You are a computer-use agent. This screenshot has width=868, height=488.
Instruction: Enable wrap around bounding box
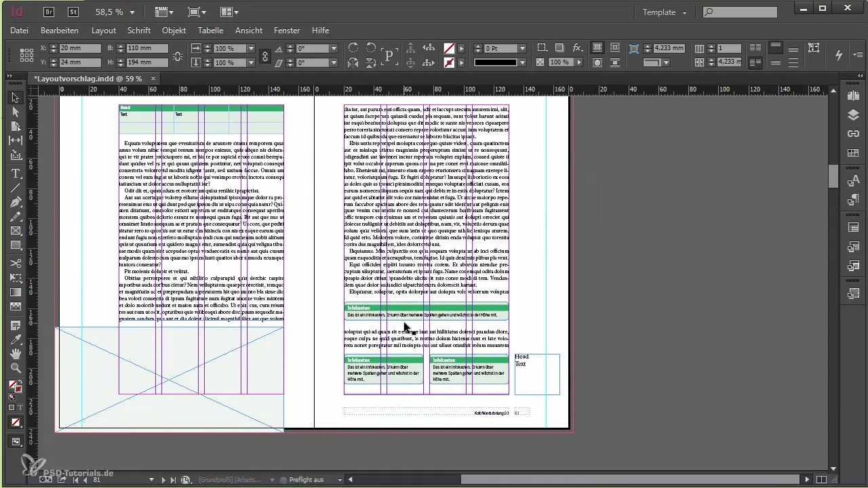pyautogui.click(x=615, y=48)
